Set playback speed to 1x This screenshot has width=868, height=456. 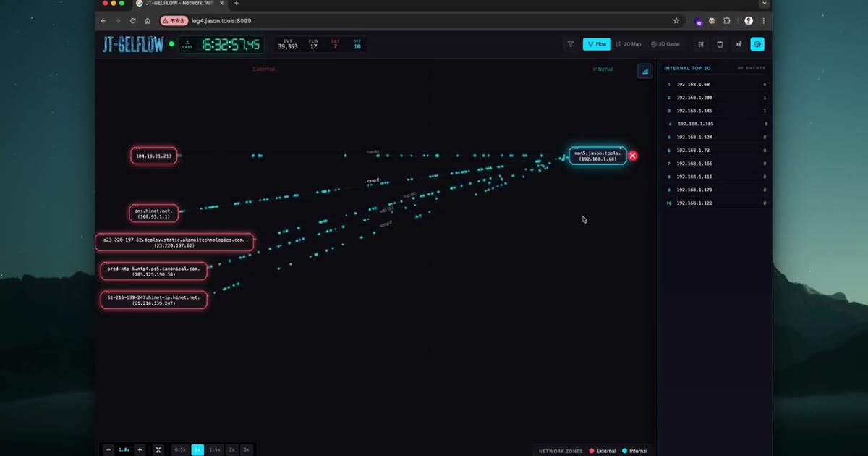197,449
